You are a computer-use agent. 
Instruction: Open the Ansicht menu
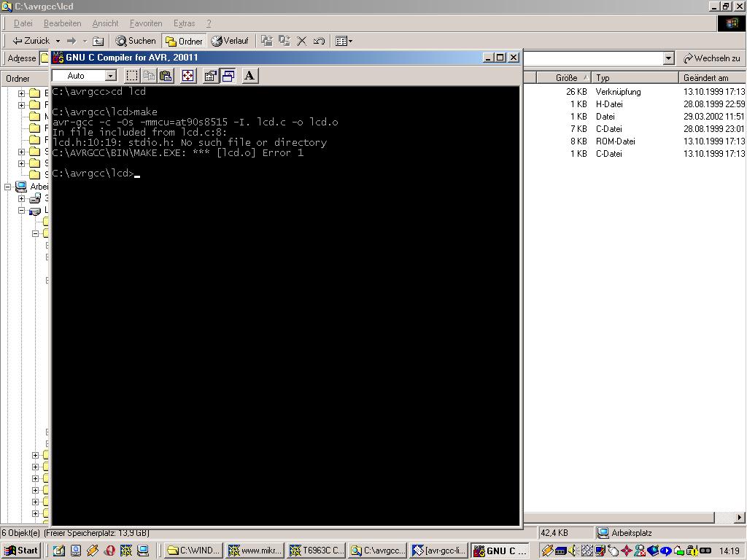coord(105,23)
